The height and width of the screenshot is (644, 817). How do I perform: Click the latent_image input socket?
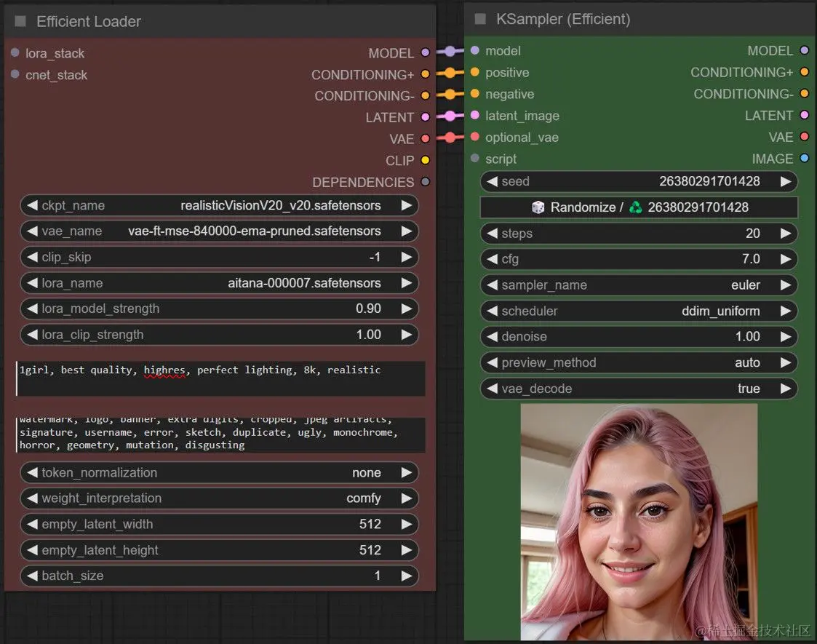pos(474,115)
